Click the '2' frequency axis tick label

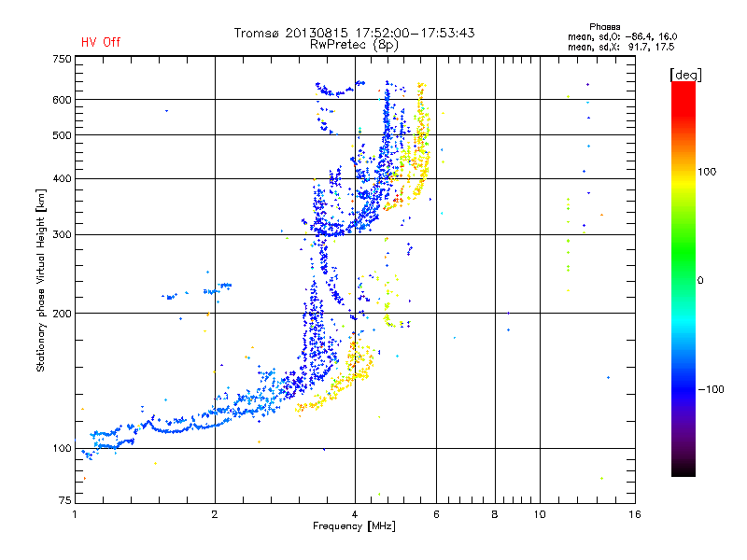coord(215,514)
